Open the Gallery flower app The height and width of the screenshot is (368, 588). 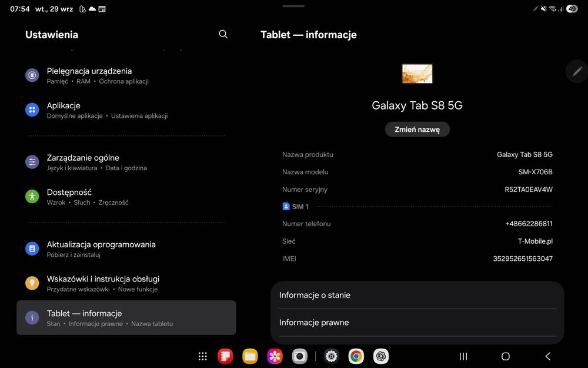[x=275, y=356]
